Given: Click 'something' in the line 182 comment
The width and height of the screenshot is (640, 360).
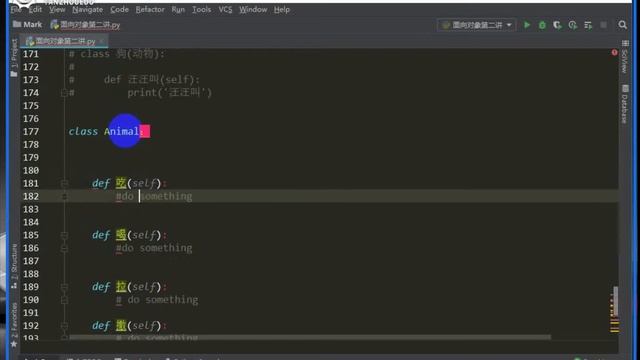Looking at the screenshot, I should [x=166, y=196].
